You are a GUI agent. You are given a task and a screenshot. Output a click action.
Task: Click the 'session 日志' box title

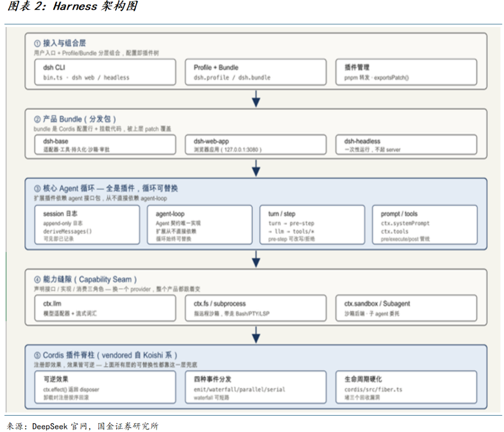pyautogui.click(x=60, y=214)
